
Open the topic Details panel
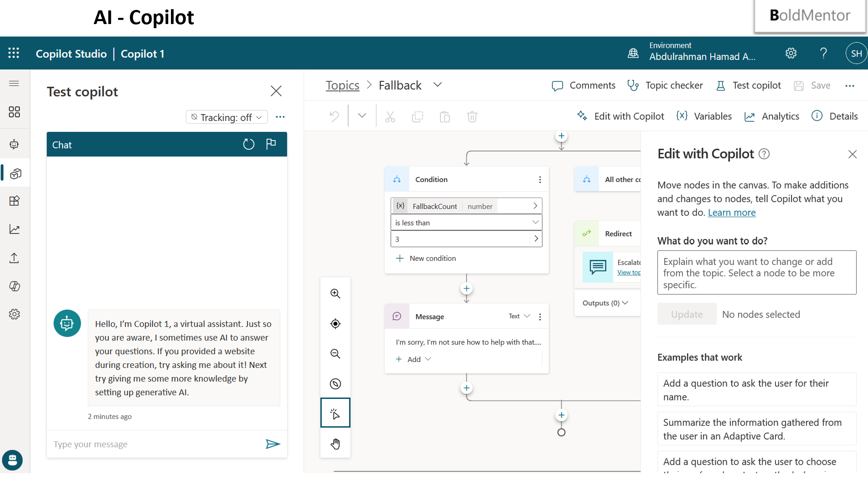(835, 116)
